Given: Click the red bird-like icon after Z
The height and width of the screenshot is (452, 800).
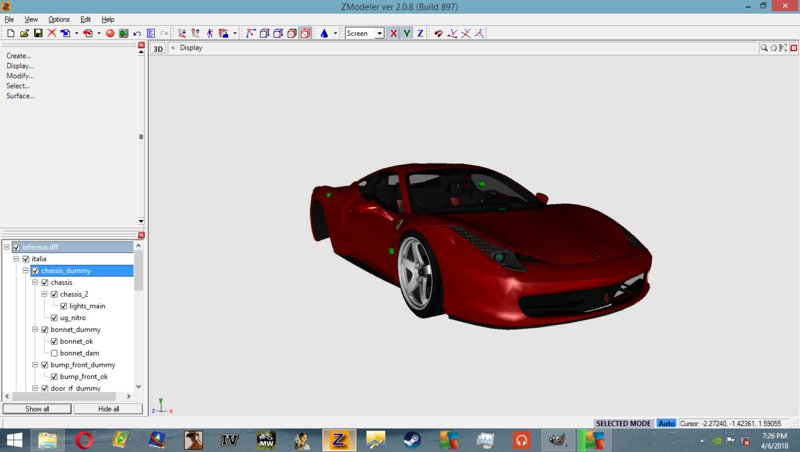Looking at the screenshot, I should click(x=438, y=33).
